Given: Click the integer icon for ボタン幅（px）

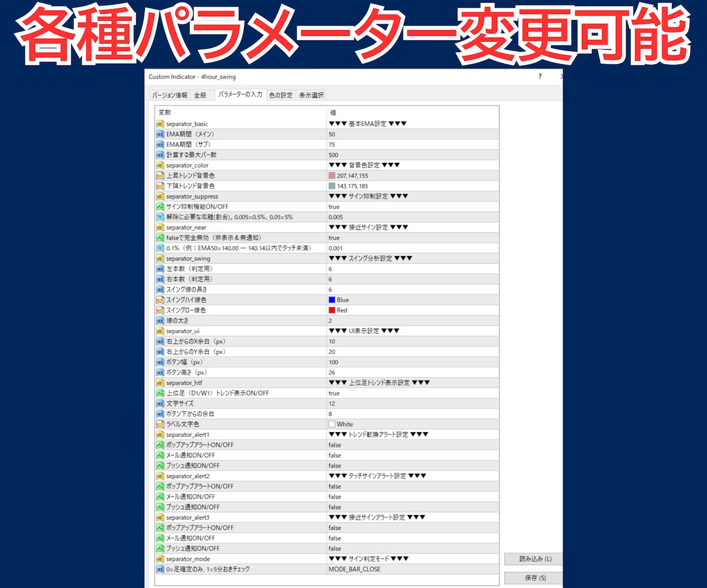Looking at the screenshot, I should [x=160, y=362].
